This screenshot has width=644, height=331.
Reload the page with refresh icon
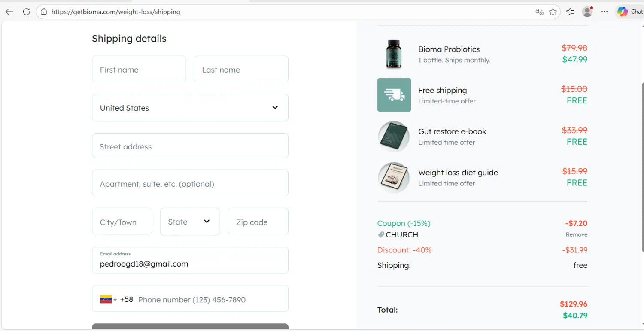(x=26, y=12)
